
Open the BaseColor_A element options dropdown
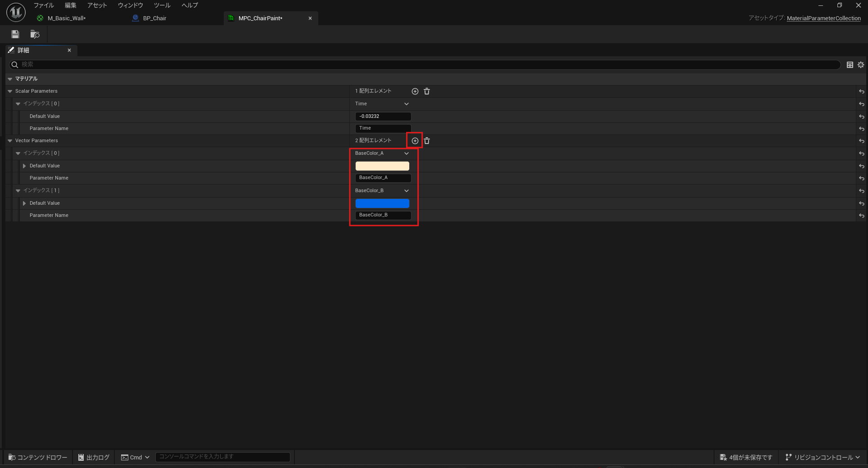tap(407, 153)
